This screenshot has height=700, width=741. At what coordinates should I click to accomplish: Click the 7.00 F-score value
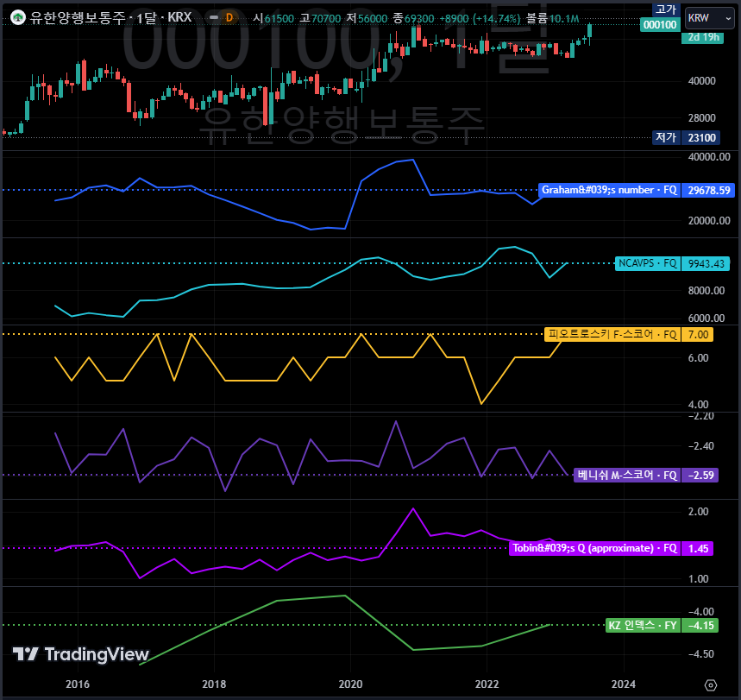pos(698,334)
